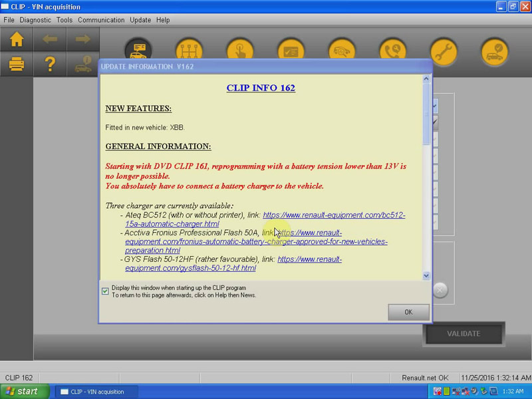Select the physical measurement hand icon

click(241, 50)
